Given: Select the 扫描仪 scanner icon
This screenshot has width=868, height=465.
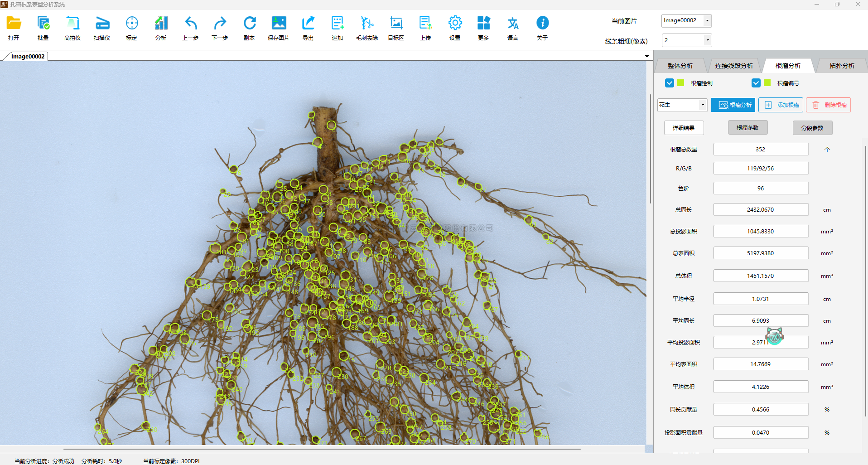Looking at the screenshot, I should 102,24.
